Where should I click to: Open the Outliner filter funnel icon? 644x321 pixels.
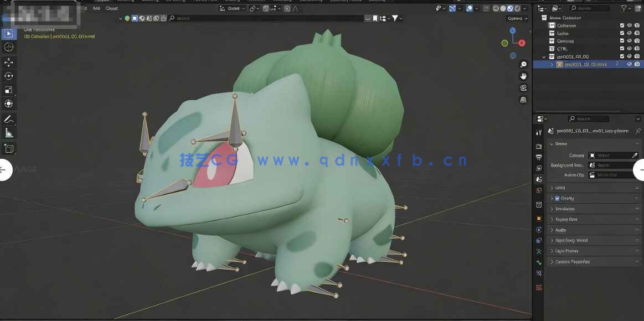pyautogui.click(x=624, y=8)
